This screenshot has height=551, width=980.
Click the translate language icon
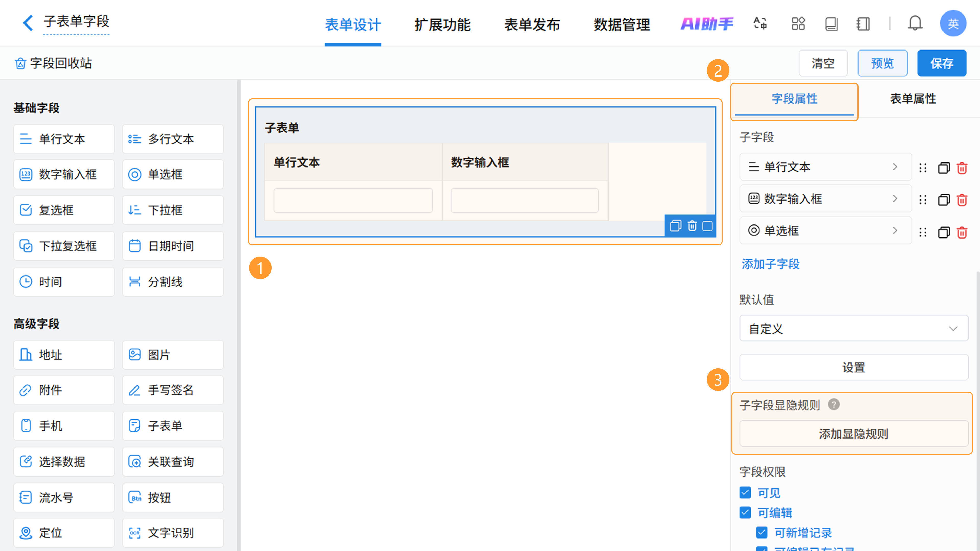point(760,23)
